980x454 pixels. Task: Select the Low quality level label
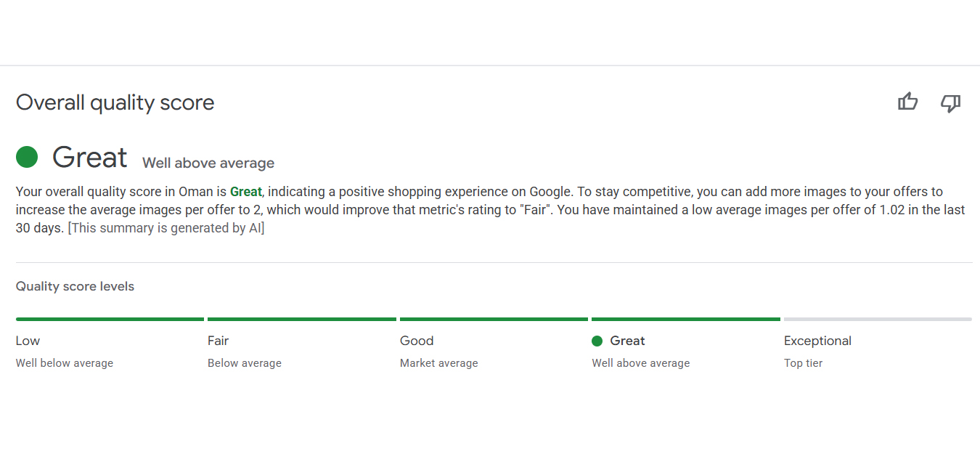[x=28, y=341]
